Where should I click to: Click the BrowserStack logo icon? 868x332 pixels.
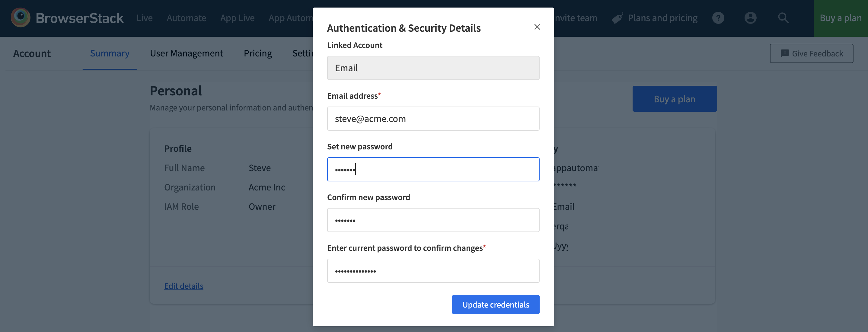click(x=20, y=18)
